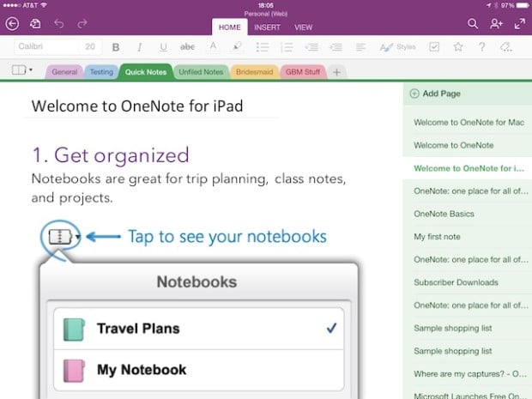Toggle underline formatting
The width and height of the screenshot is (532, 399).
[163, 47]
